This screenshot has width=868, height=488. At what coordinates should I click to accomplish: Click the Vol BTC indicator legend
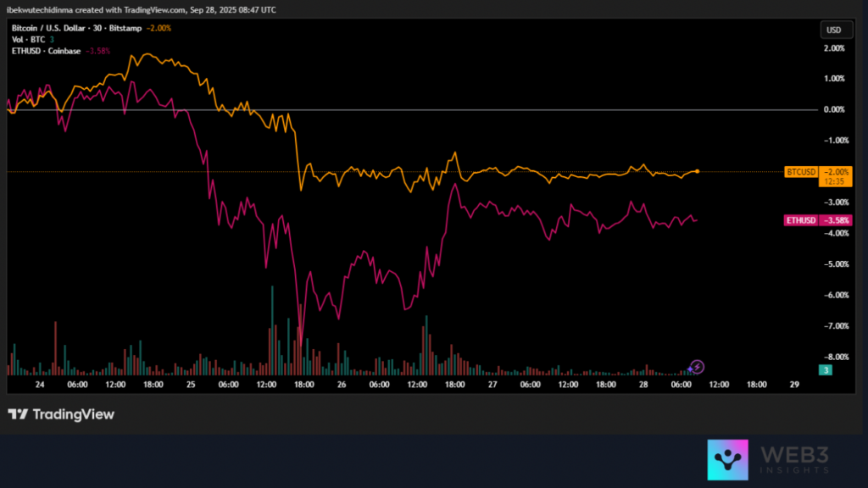[30, 39]
